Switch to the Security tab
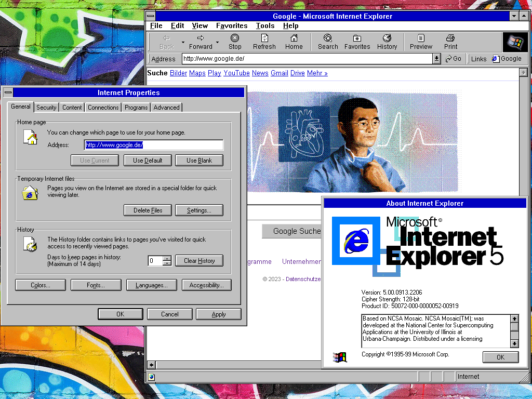Viewport: 532px width, 399px height. tap(46, 107)
